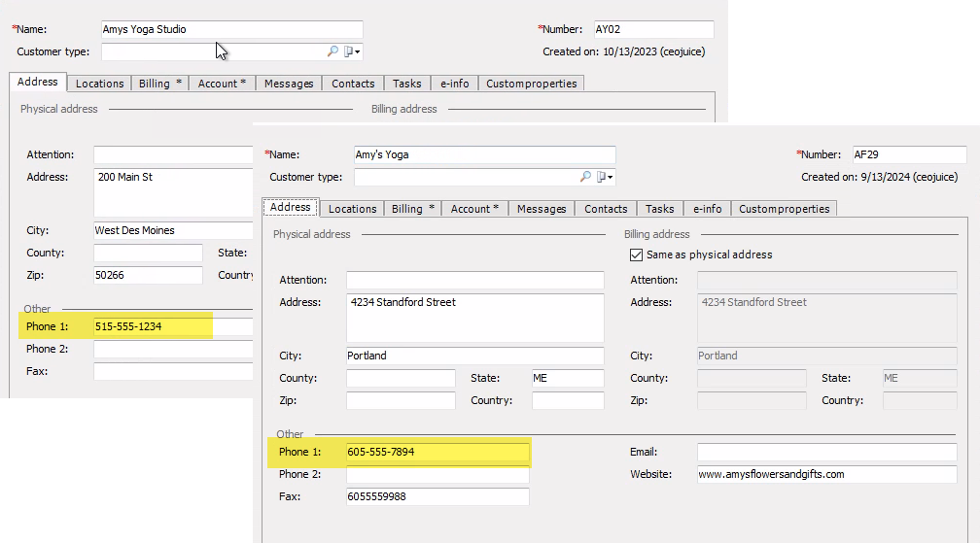The image size is (980, 543).
Task: Click the physical State field with ME
Action: coord(568,378)
